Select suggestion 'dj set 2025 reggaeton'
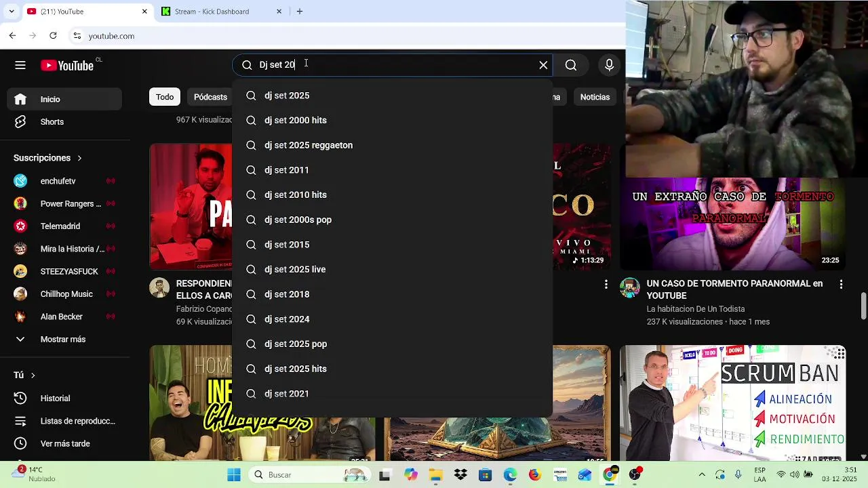The image size is (868, 488). (x=393, y=145)
